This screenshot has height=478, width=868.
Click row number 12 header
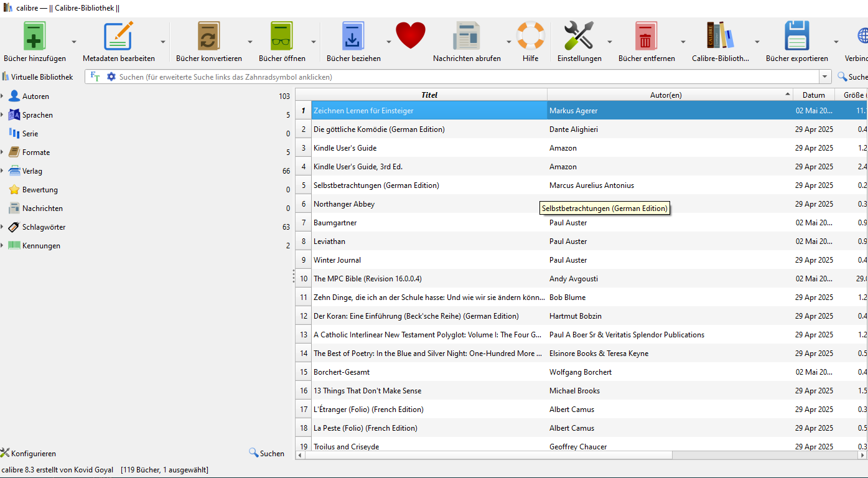click(304, 316)
